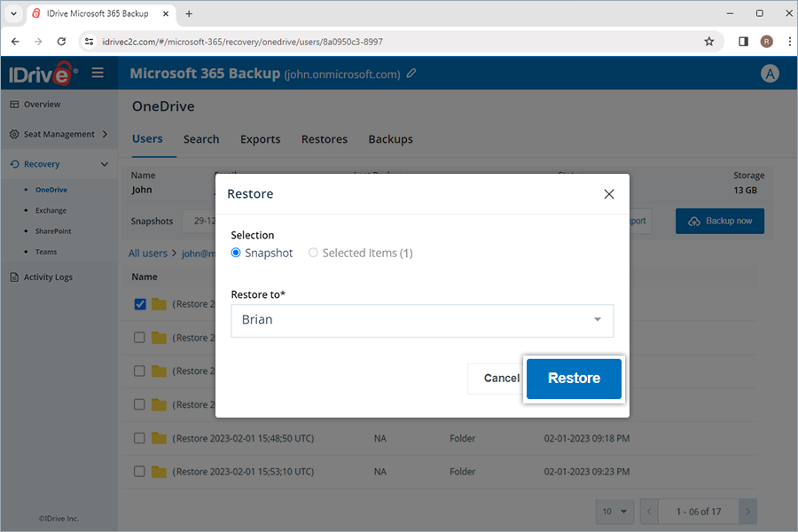Expand Seat Management chevron
Screen dimensions: 798x532
tap(105, 134)
